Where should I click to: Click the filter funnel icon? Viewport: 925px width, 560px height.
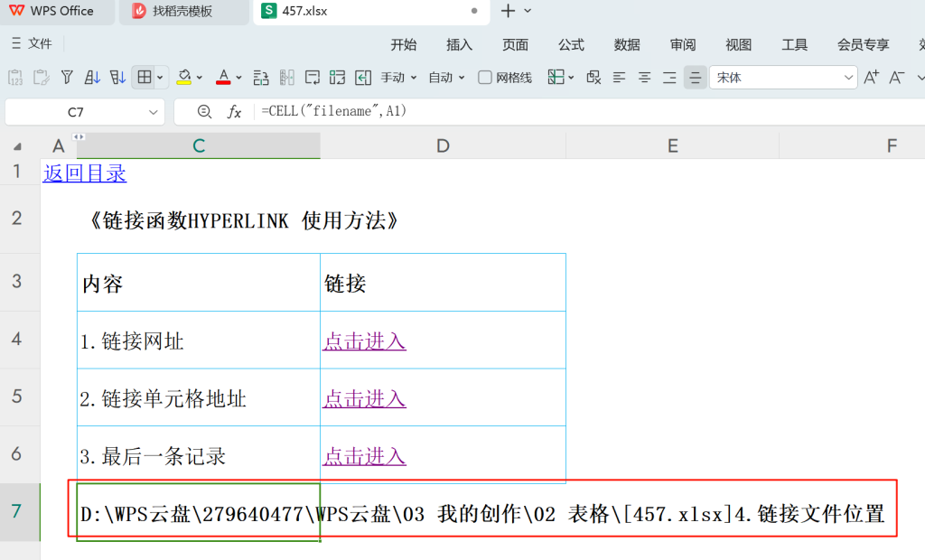pyautogui.click(x=67, y=78)
